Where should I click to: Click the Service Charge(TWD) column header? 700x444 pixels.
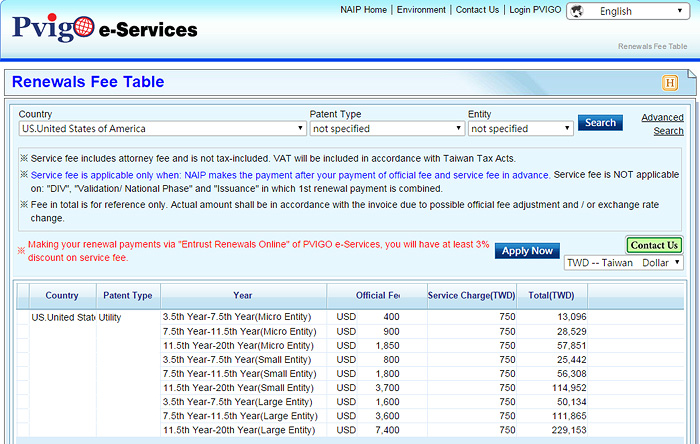click(471, 295)
